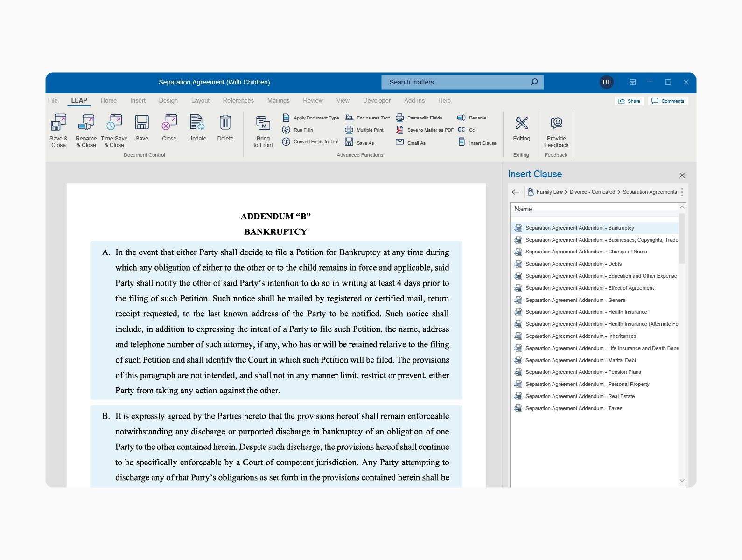This screenshot has height=560, width=742.
Task: Open the Layout tab
Action: tap(200, 100)
